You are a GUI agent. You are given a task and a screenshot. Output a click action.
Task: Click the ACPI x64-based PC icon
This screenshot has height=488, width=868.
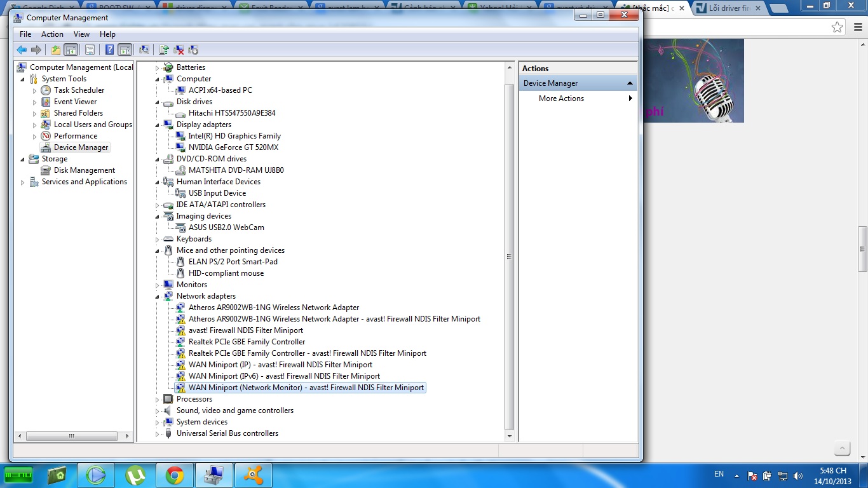point(180,90)
